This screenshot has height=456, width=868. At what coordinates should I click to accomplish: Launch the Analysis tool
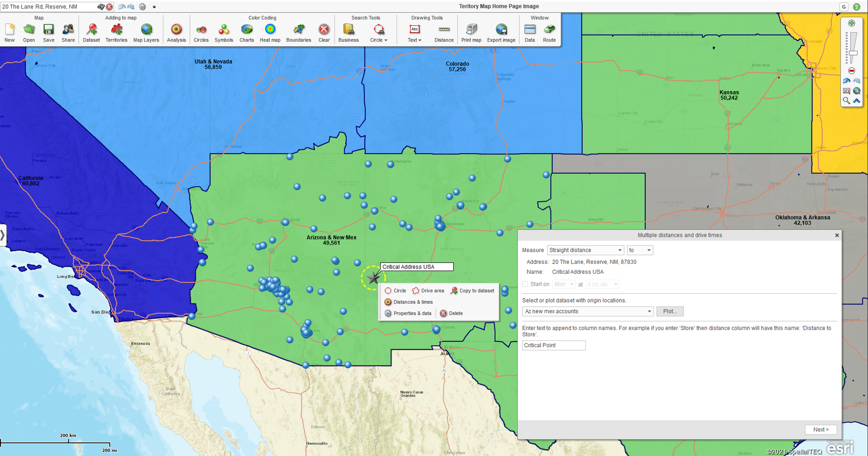click(176, 33)
